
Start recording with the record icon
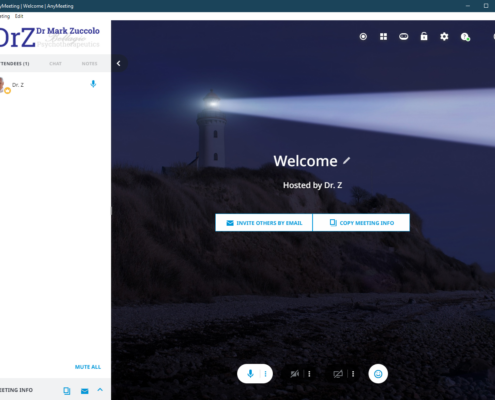click(x=363, y=37)
